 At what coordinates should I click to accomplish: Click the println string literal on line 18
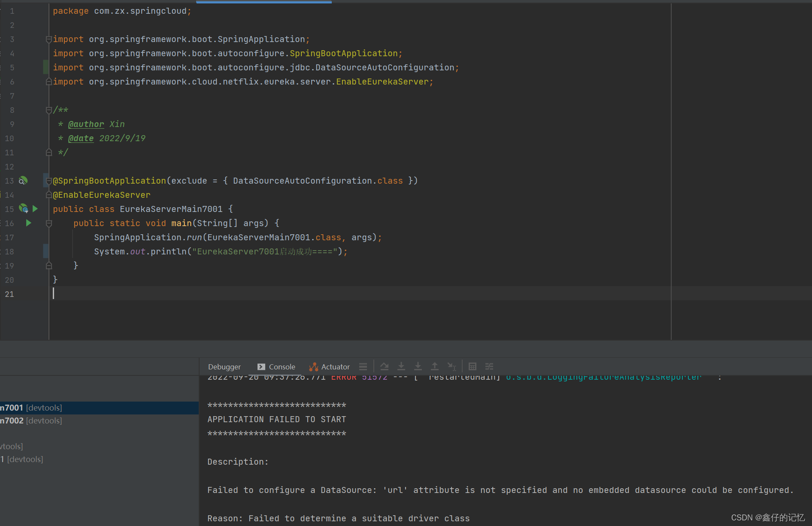(264, 251)
